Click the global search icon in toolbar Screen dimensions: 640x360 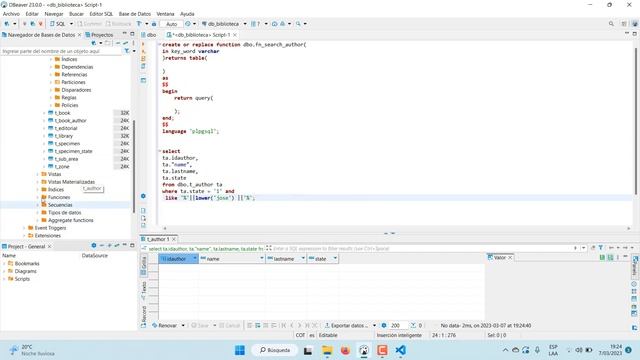(x=611, y=24)
